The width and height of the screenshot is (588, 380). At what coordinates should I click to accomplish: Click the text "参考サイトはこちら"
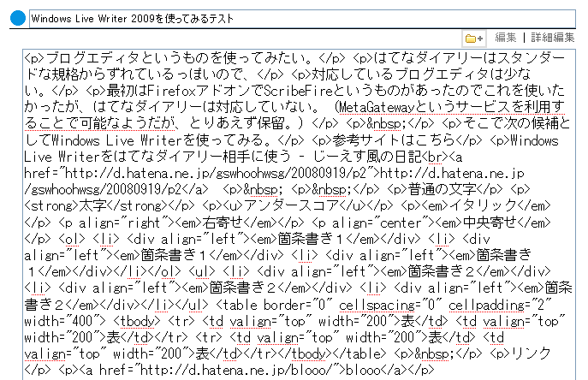[394, 140]
